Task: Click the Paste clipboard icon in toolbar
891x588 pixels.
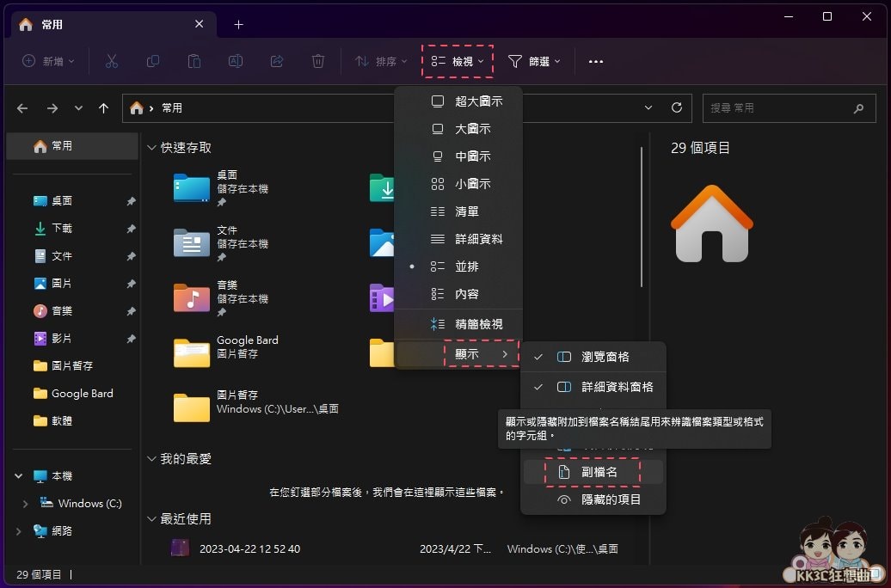Action: [194, 61]
